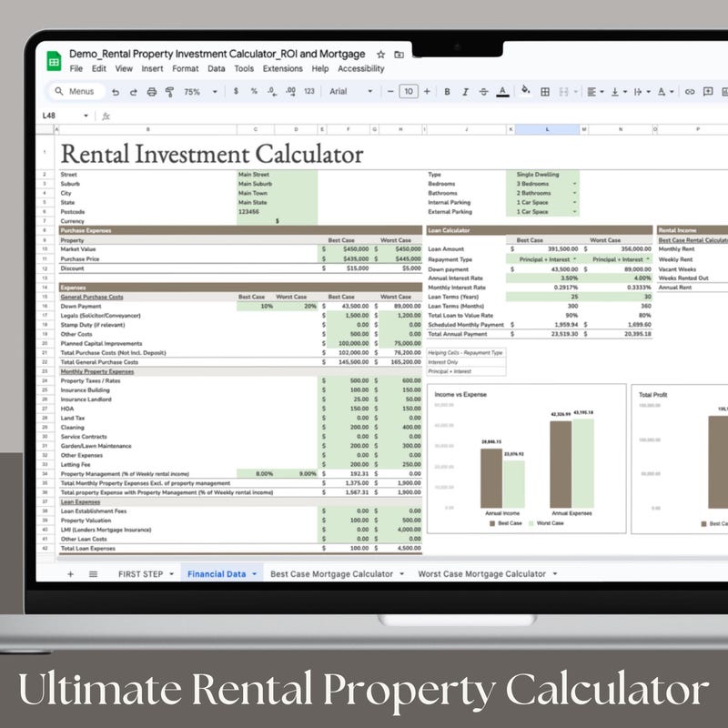This screenshot has height=728, width=728.
Task: Open the Bathrooms dropdown showing 2 Bathrooms
Action: 573,193
